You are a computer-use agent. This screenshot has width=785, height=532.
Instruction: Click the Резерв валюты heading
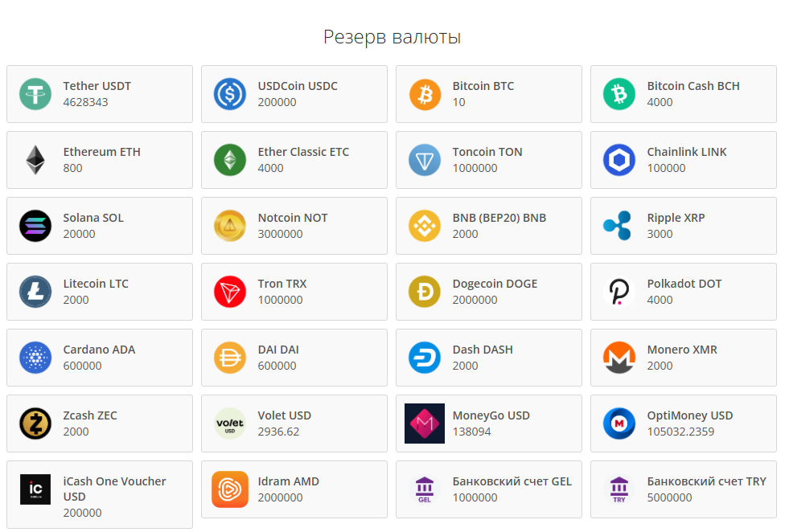392,37
